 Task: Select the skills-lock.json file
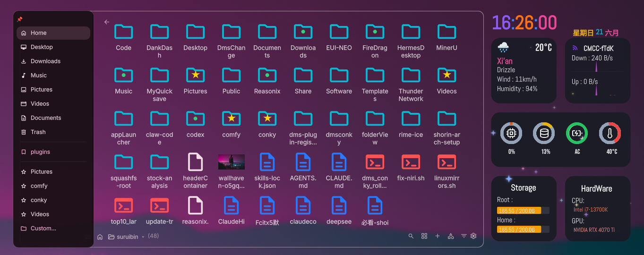(267, 171)
